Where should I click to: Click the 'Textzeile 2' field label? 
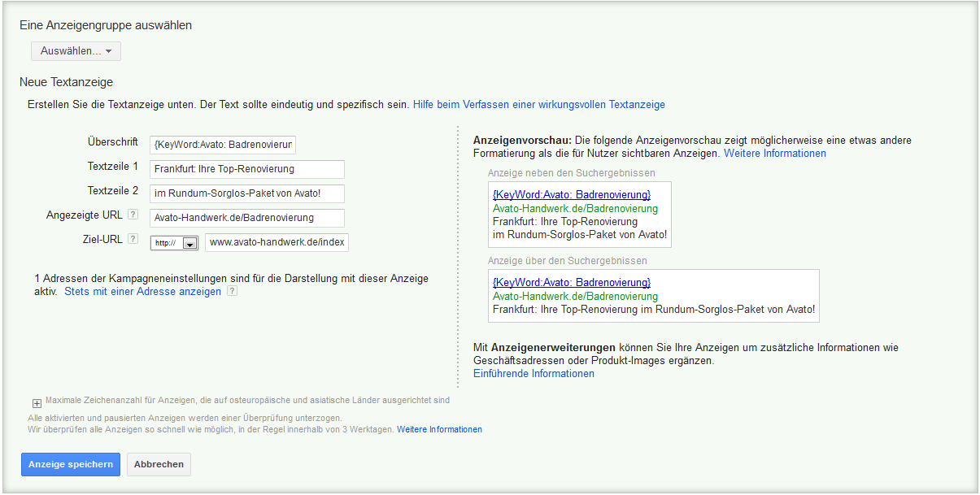point(113,191)
